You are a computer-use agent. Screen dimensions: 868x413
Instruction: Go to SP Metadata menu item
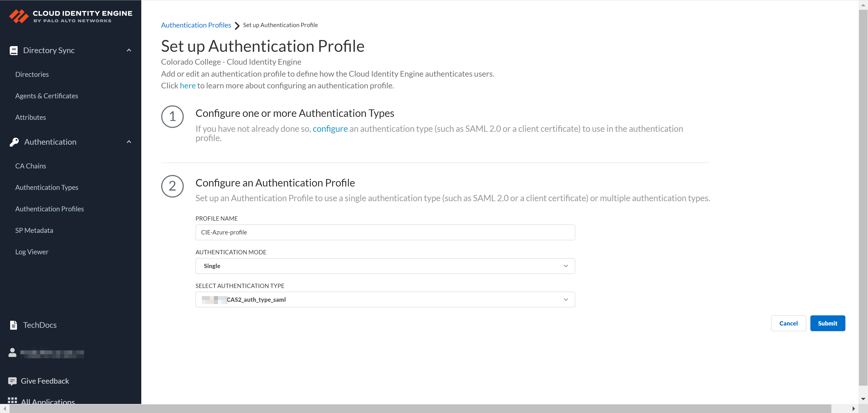(34, 230)
